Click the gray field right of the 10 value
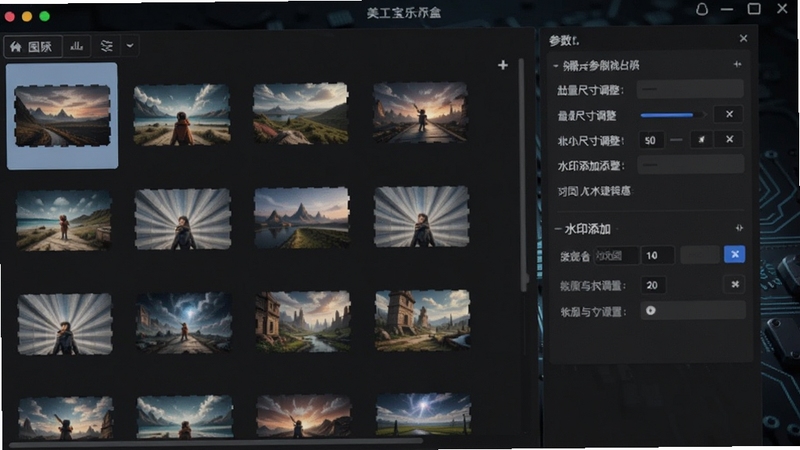800x450 pixels. tap(700, 255)
